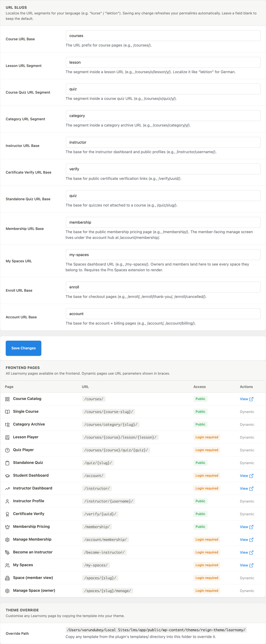The height and width of the screenshot is (644, 266).
Task: Click Public badge for Standalone Quiz
Action: coord(200,463)
